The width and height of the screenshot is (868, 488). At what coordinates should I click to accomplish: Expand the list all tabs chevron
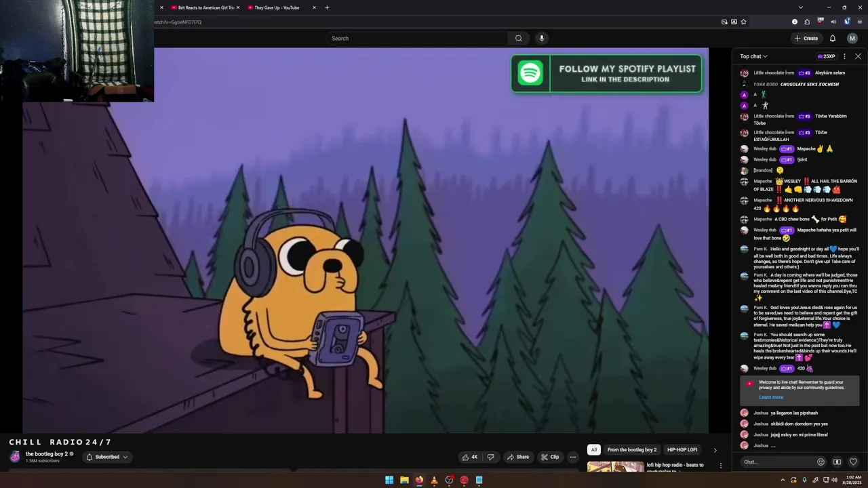[x=801, y=7]
